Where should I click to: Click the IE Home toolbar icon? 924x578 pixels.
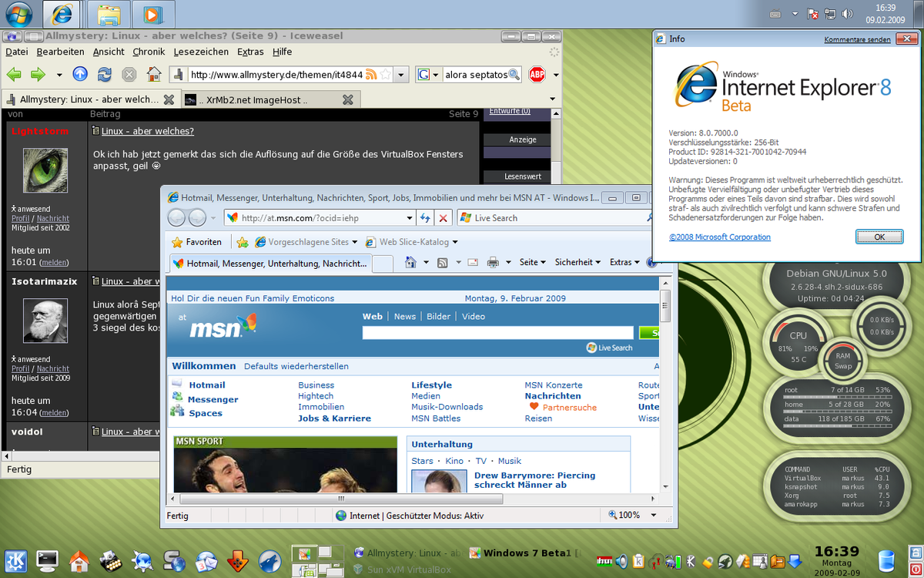(410, 262)
